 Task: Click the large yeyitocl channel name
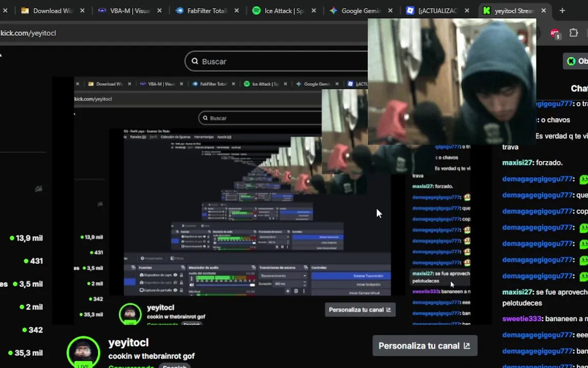(x=128, y=342)
